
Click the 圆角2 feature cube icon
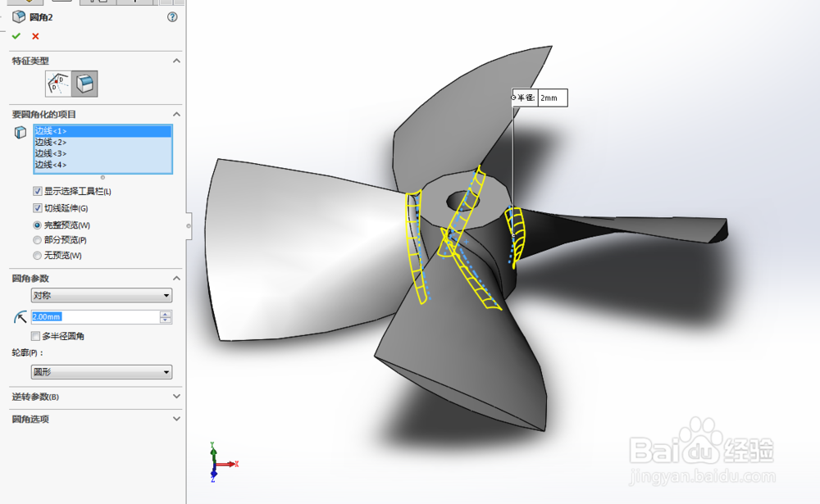point(19,16)
